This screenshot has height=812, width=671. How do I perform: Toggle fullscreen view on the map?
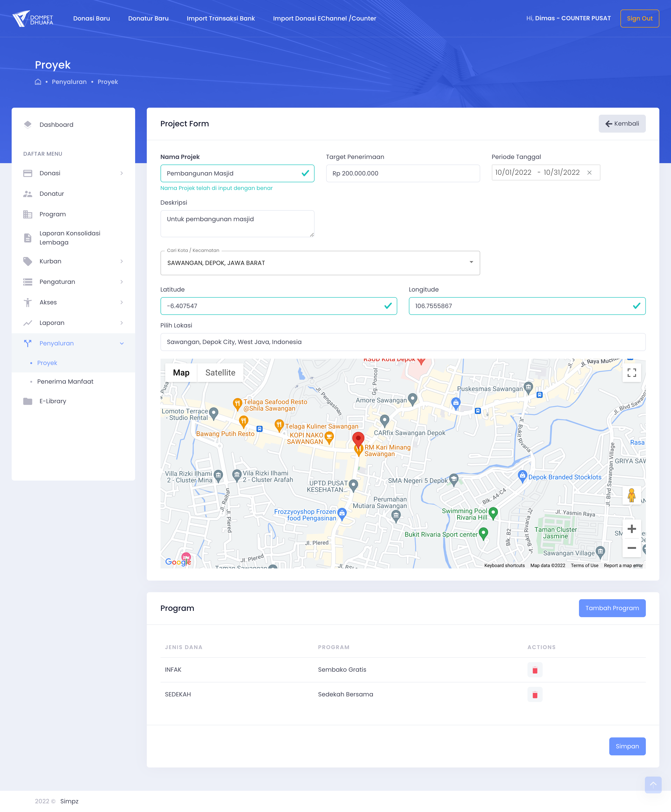coord(631,372)
